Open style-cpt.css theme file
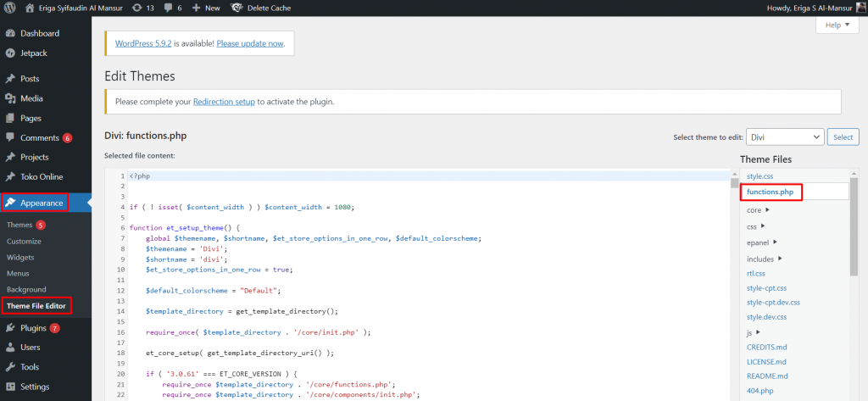868x401 pixels. pyautogui.click(x=766, y=288)
